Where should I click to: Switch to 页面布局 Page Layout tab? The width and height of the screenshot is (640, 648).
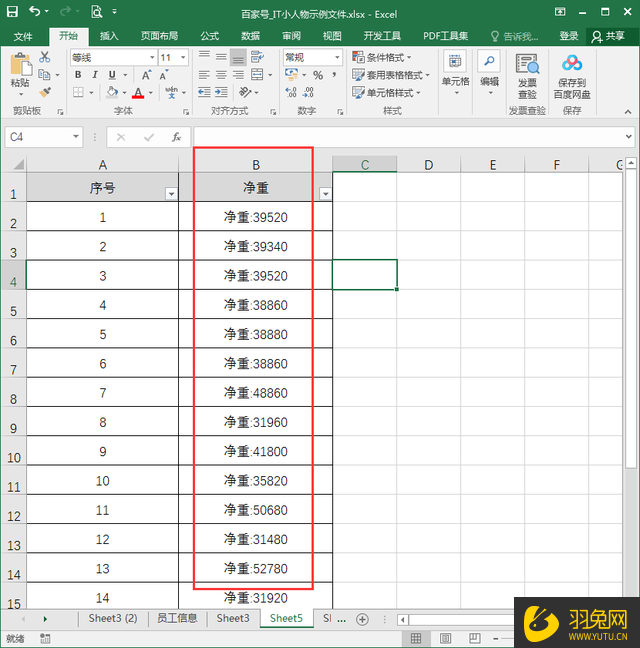click(159, 36)
